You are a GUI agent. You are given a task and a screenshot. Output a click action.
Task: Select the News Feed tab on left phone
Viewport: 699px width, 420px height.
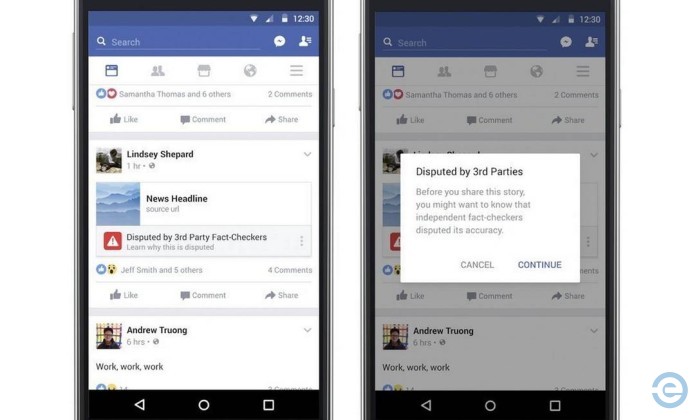[111, 70]
